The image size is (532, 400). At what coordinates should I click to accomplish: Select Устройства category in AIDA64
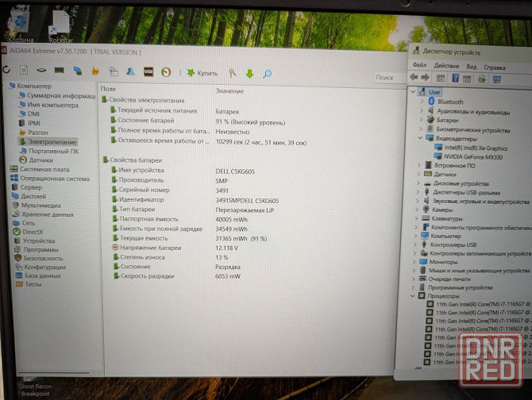pyautogui.click(x=35, y=240)
